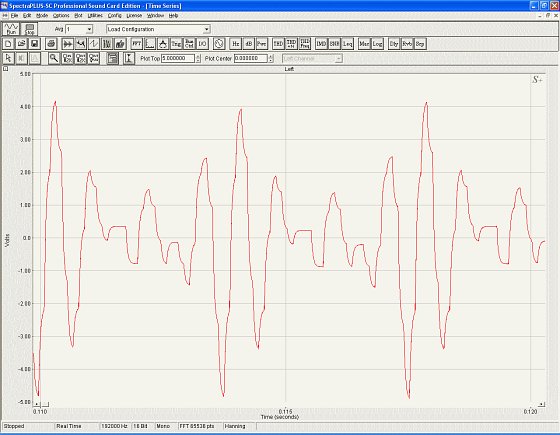Viewport: 560px width, 435px height.
Task: Open the Config menu
Action: point(115,16)
